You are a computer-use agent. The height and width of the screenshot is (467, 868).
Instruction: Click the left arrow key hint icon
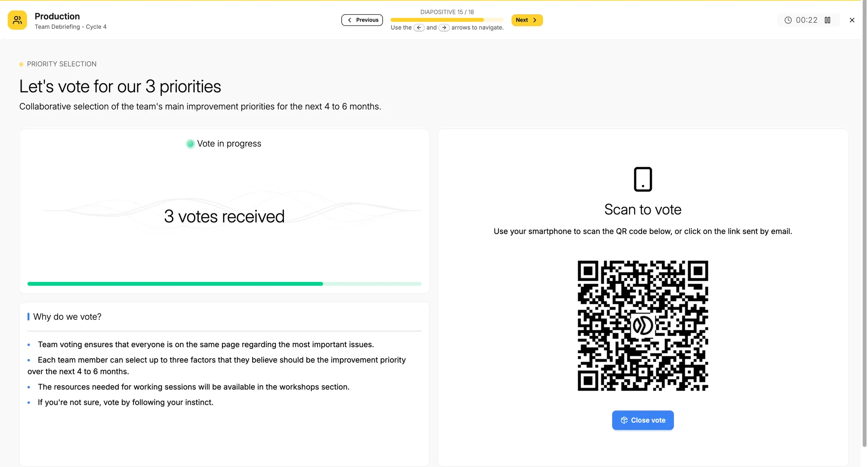(x=419, y=28)
